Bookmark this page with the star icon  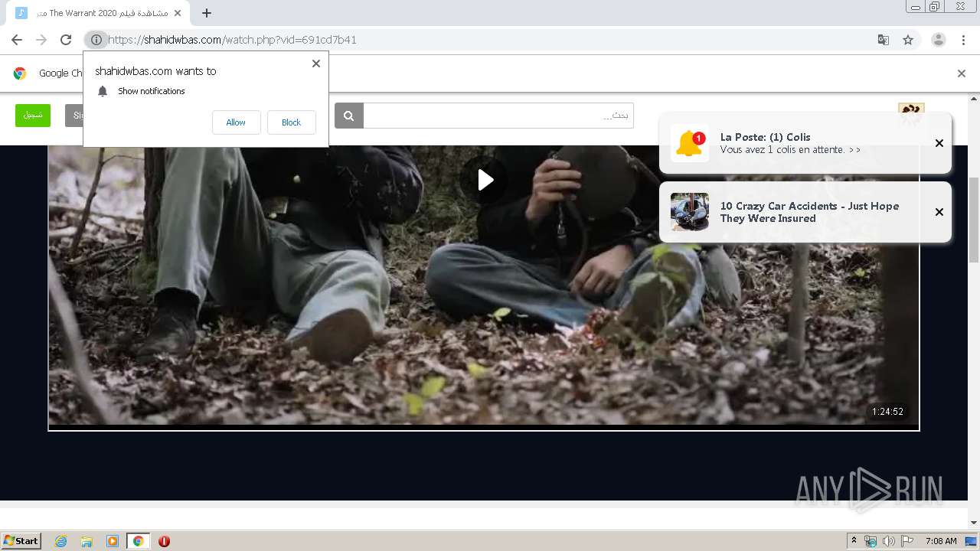(x=908, y=40)
